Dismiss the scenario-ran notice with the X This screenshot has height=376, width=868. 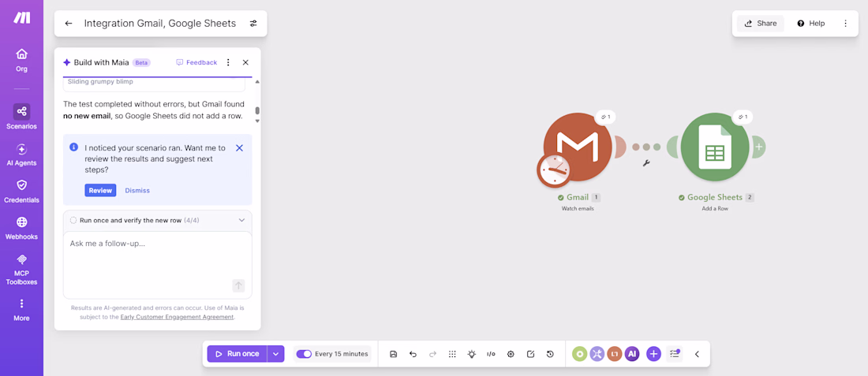[x=239, y=147]
